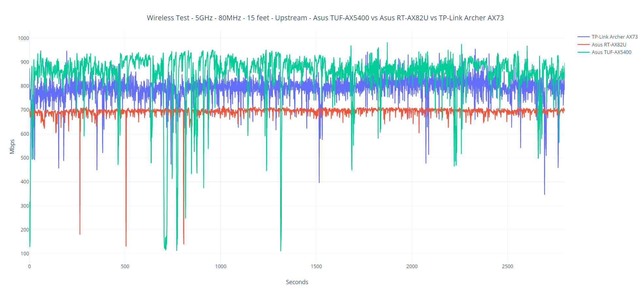Click the 0 label on the x-axis
644x291 pixels.
29,266
